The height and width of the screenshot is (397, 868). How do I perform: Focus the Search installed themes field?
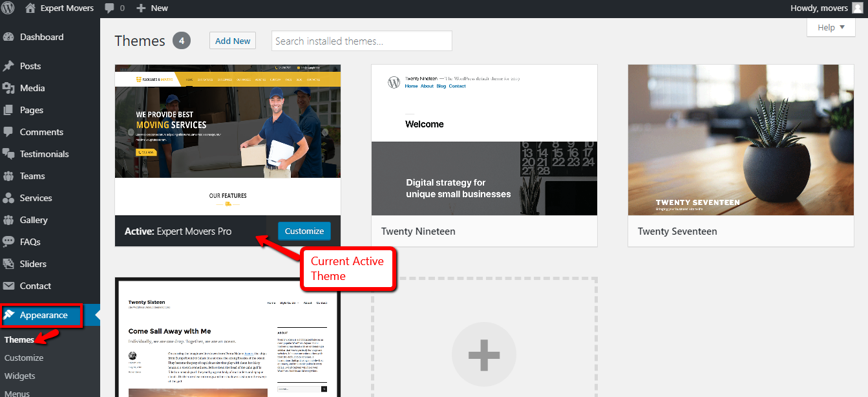[x=362, y=41]
